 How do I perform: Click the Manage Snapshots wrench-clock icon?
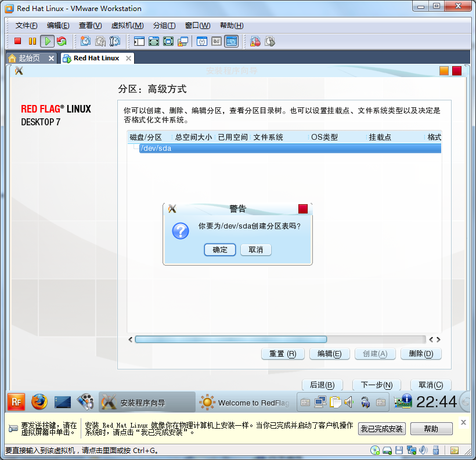point(115,41)
